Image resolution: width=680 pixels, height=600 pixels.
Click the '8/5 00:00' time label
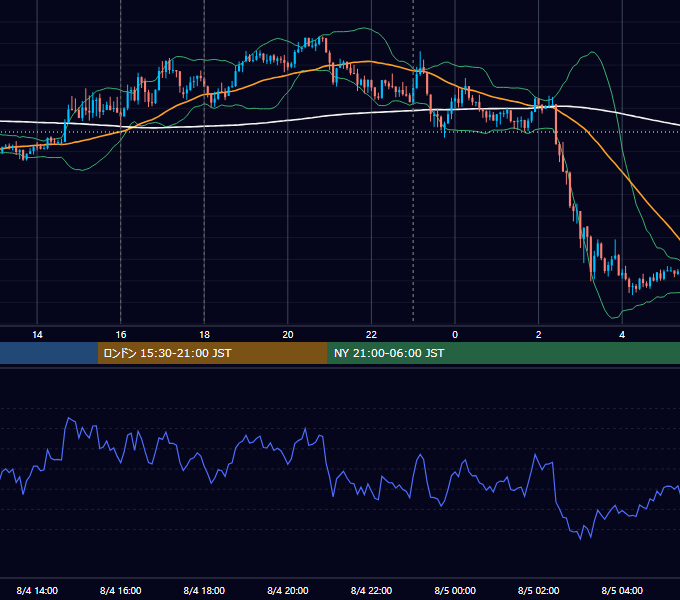pyautogui.click(x=455, y=590)
